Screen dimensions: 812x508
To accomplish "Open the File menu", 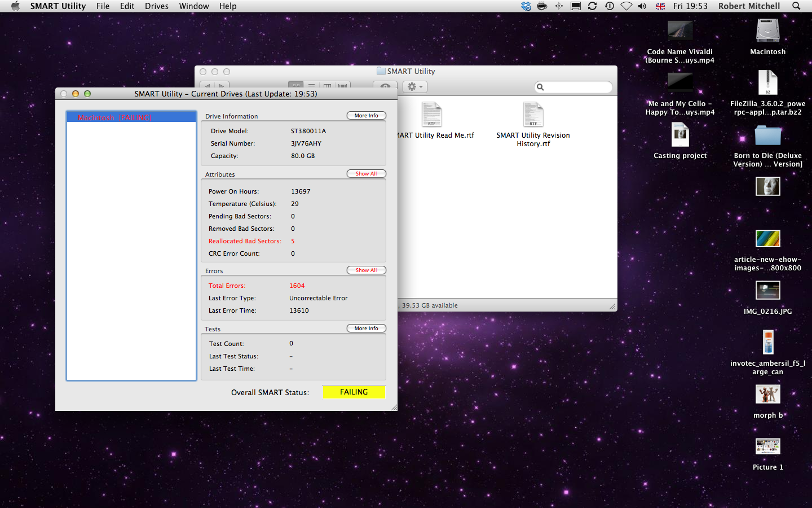I will click(103, 6).
